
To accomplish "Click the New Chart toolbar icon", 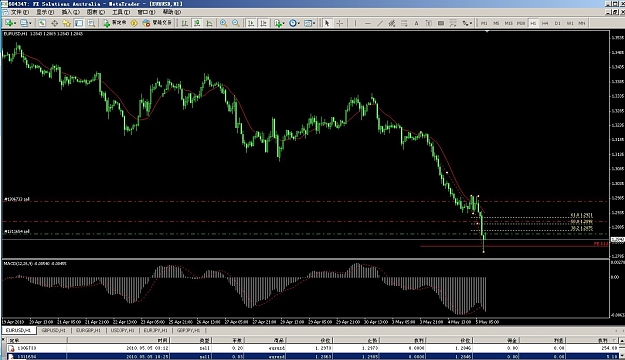I will 9,23.
